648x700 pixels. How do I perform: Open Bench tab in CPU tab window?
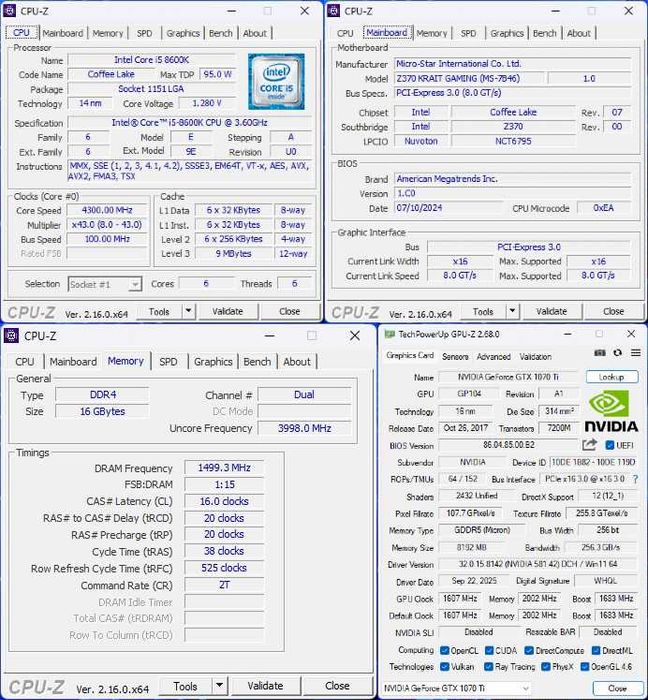point(220,33)
